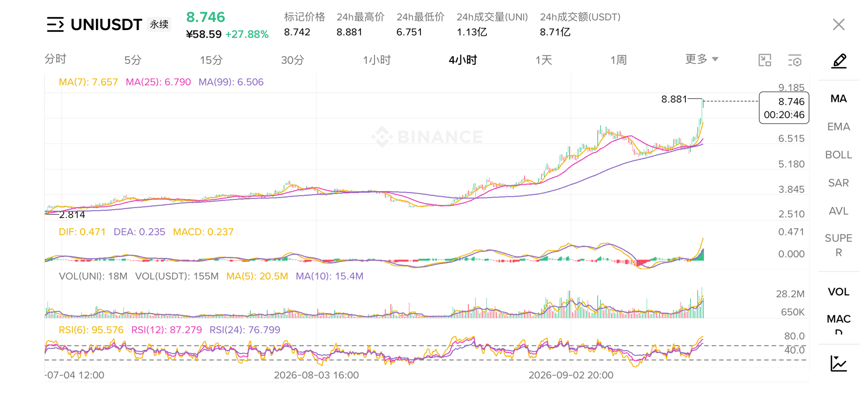Expand the 更多 timeframe dropdown
868x401 pixels.
tap(701, 59)
